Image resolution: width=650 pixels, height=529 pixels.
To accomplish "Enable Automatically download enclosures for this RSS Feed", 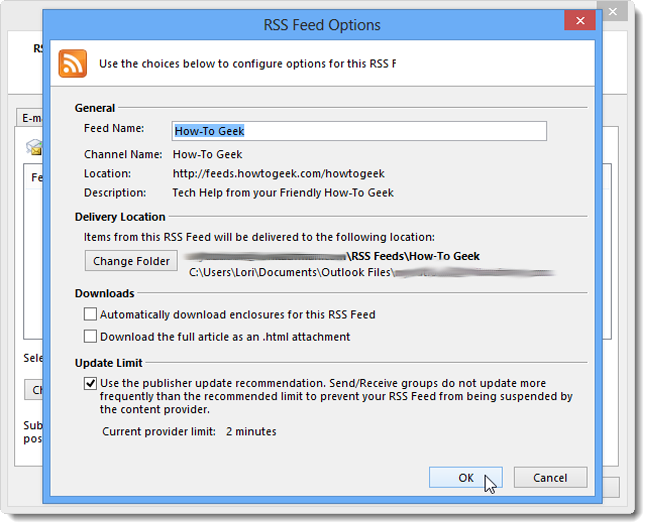I will pos(90,314).
